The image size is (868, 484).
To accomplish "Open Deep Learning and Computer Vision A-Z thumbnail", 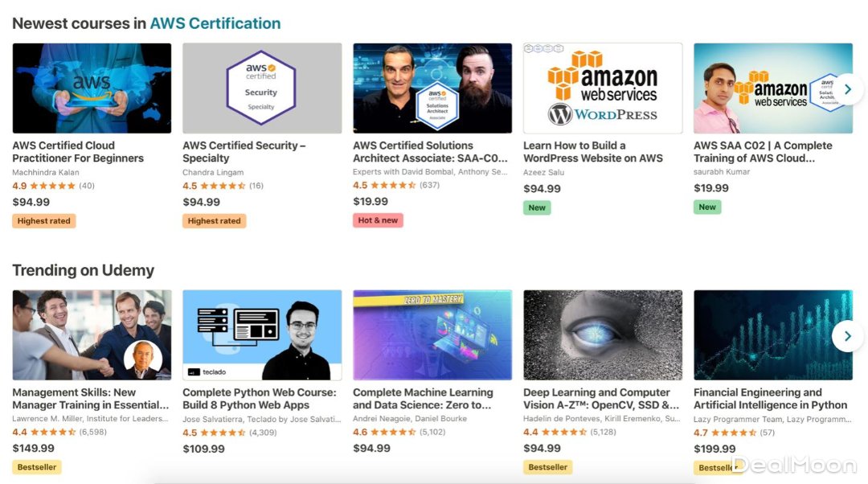I will coord(603,335).
